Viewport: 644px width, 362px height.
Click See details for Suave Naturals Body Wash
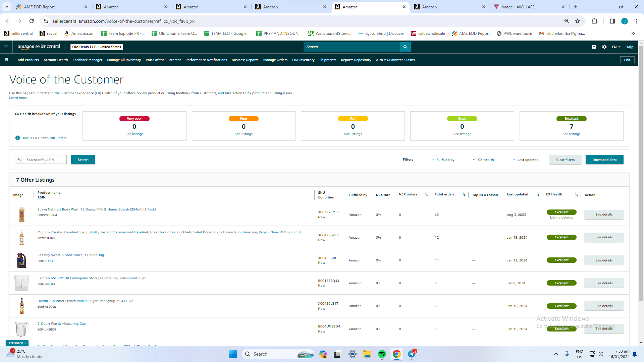[604, 215]
